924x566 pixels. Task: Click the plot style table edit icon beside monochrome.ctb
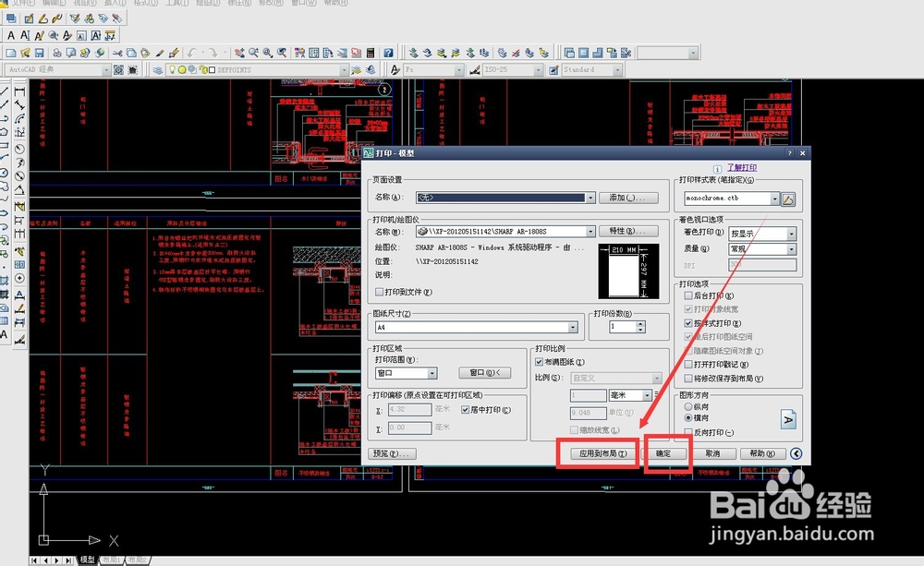pyautogui.click(x=788, y=199)
